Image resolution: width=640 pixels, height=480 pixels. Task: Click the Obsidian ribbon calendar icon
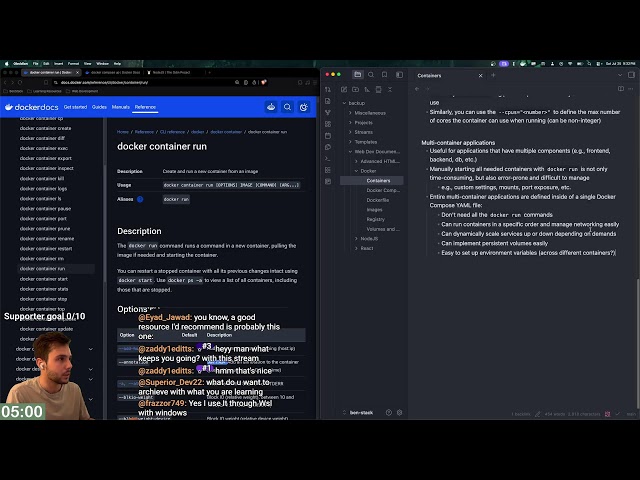coord(328,136)
